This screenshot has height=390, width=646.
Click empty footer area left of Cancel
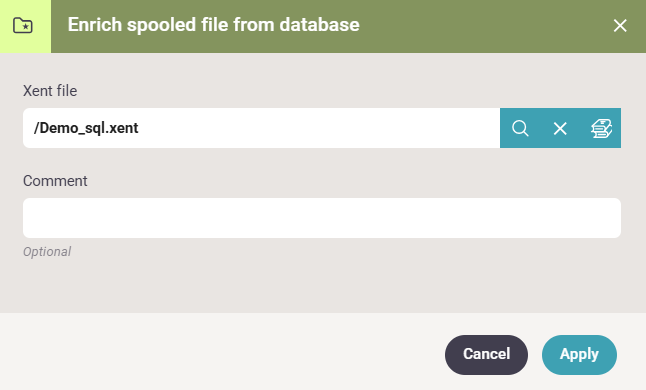coord(222,354)
